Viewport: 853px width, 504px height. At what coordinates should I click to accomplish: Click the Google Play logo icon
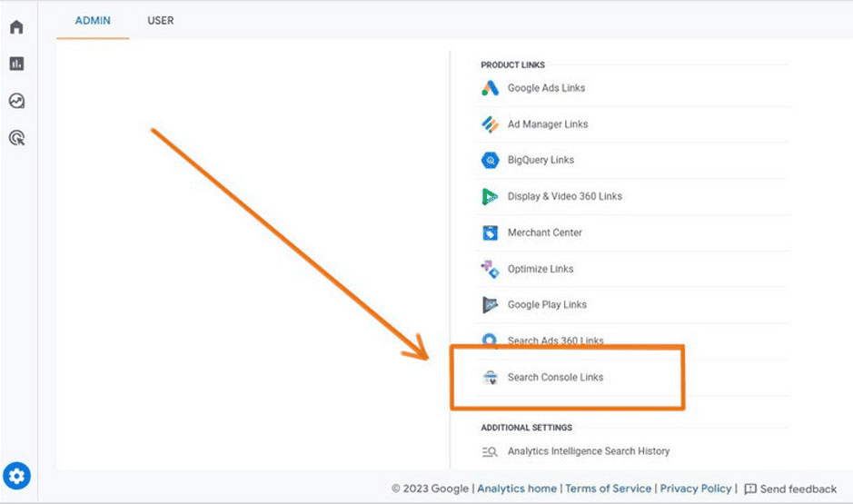(490, 305)
